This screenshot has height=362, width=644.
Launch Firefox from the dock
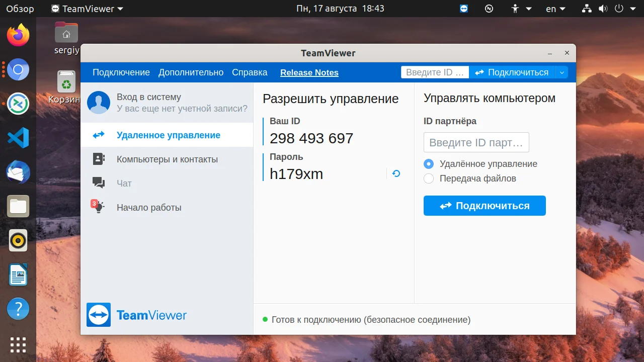coord(18,35)
